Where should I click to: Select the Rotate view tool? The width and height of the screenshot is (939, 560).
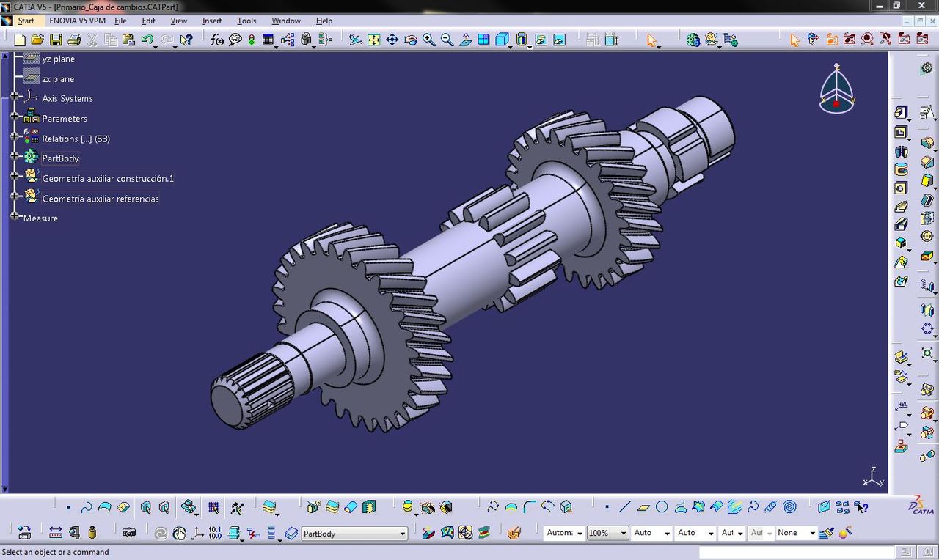coord(411,40)
